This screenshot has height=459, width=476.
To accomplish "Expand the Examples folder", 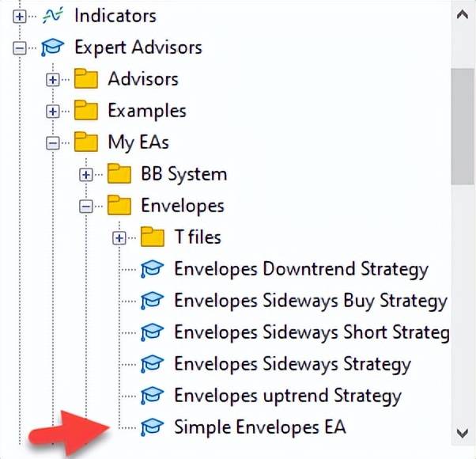I will [53, 111].
